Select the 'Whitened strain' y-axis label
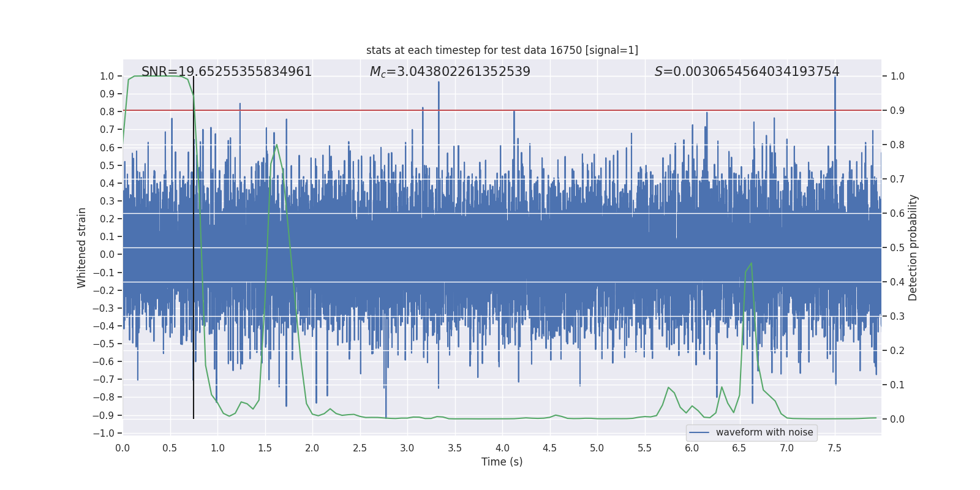Viewport: 980px width, 490px height. coord(82,247)
